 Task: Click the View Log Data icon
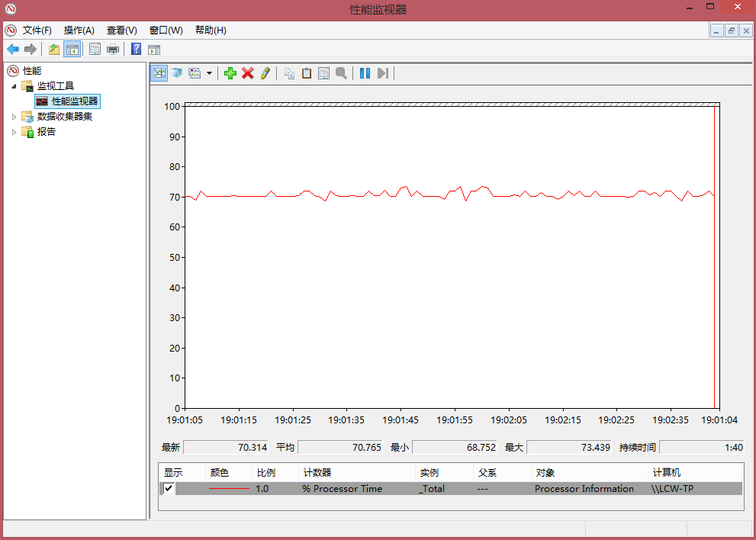(177, 73)
